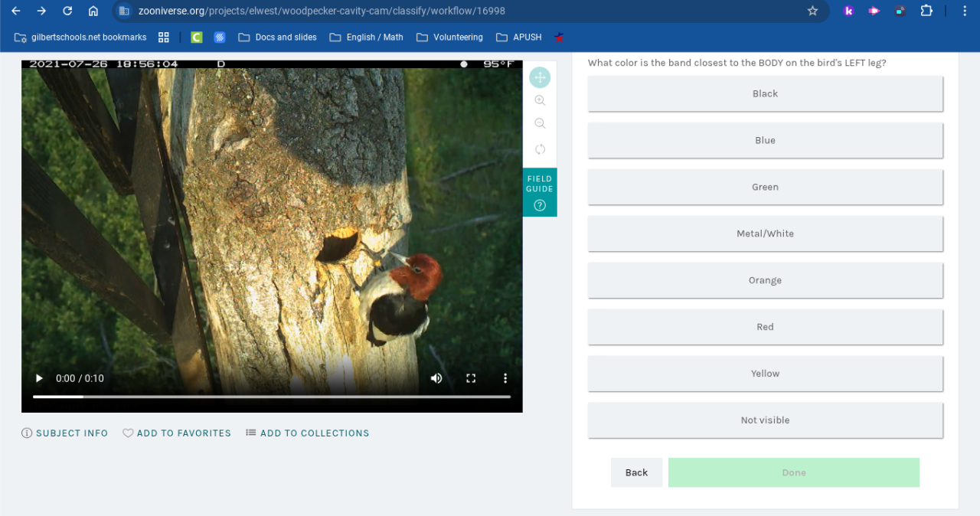
Task: Zoom out on the subject image
Action: coord(540,124)
